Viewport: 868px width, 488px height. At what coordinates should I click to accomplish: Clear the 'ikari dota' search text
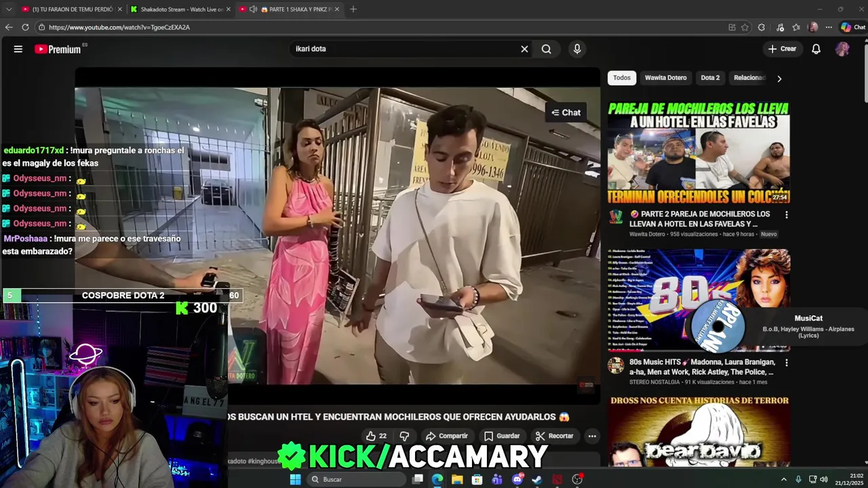tap(524, 49)
